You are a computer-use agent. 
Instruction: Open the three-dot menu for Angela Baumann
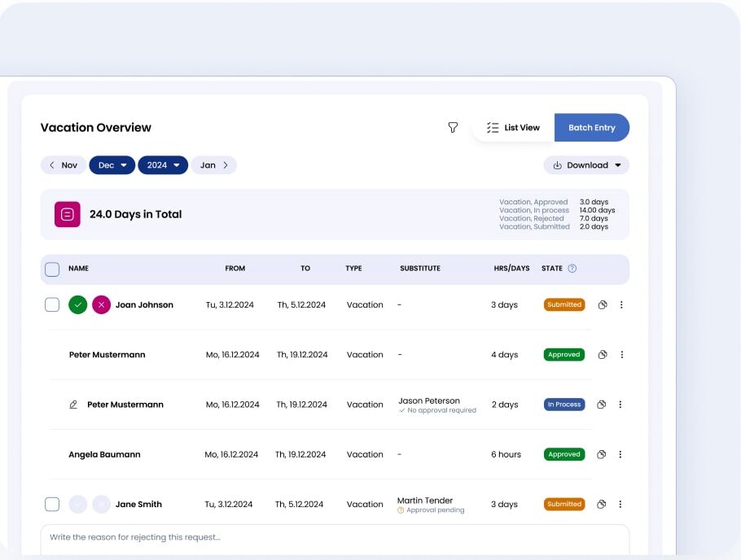[620, 454]
